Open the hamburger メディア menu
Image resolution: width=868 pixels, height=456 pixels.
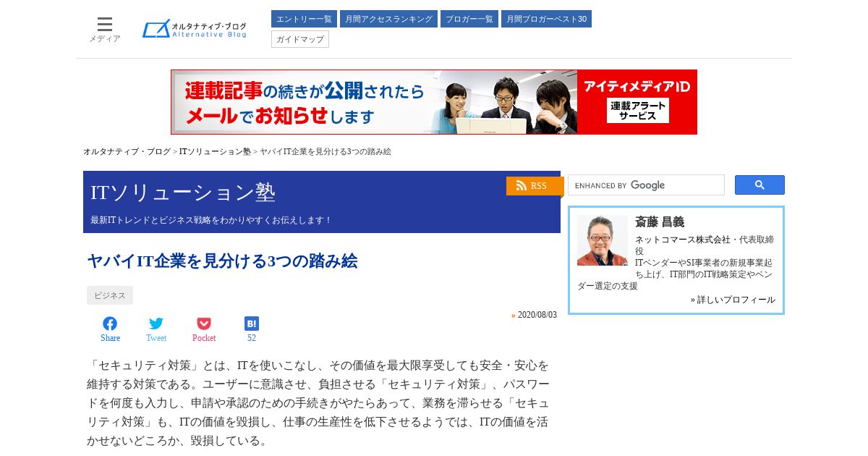tap(105, 30)
